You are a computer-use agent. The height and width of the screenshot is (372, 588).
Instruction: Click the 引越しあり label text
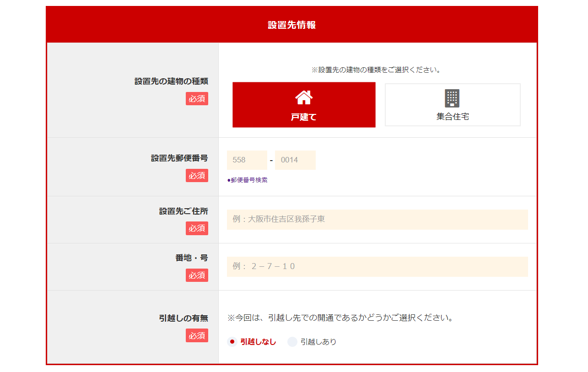click(x=318, y=342)
